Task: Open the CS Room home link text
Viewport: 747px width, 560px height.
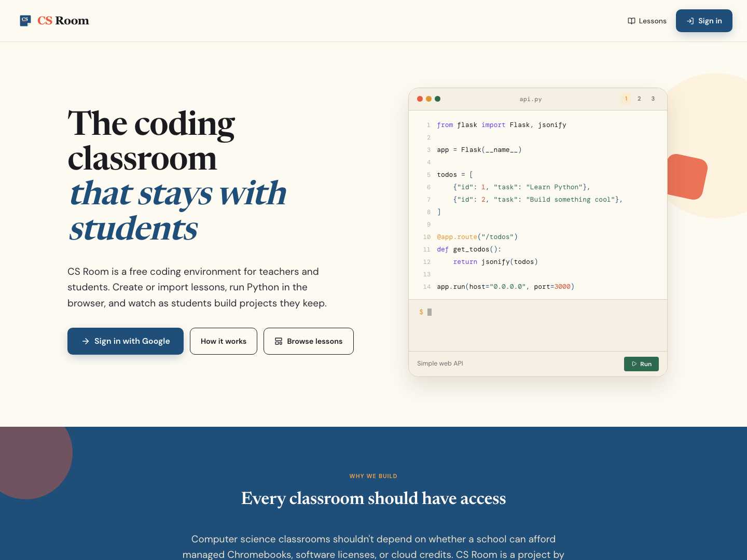Action: 63,21
